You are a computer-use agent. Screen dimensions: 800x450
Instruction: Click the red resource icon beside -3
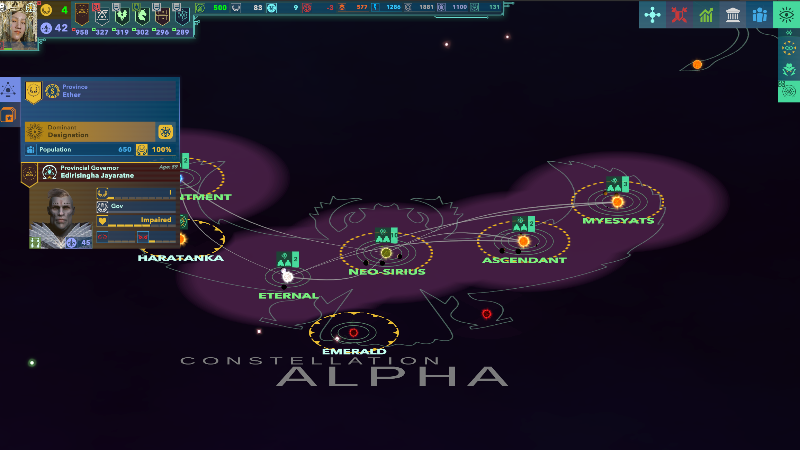pos(307,8)
